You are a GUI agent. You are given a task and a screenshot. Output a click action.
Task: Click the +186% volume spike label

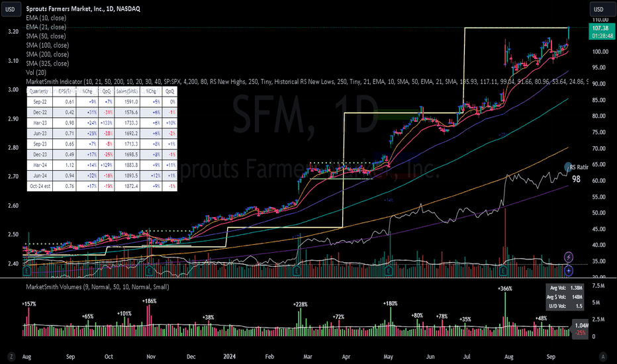(x=150, y=301)
